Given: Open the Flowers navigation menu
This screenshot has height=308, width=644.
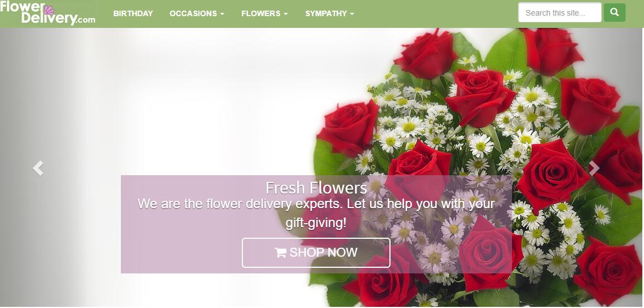Looking at the screenshot, I should tap(265, 13).
